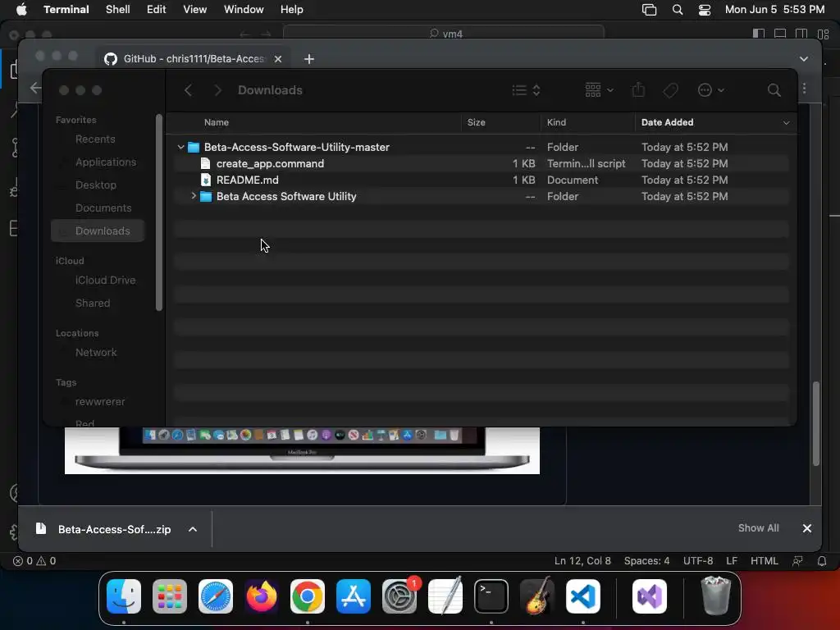Click the Finder Edit Tags icon
This screenshot has width=840, height=630.
tap(670, 90)
